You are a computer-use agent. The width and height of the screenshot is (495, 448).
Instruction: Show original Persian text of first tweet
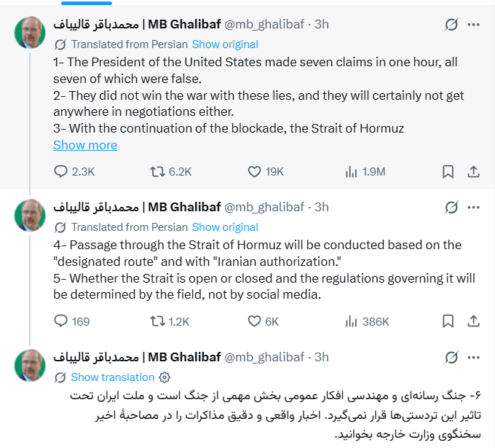(x=225, y=44)
